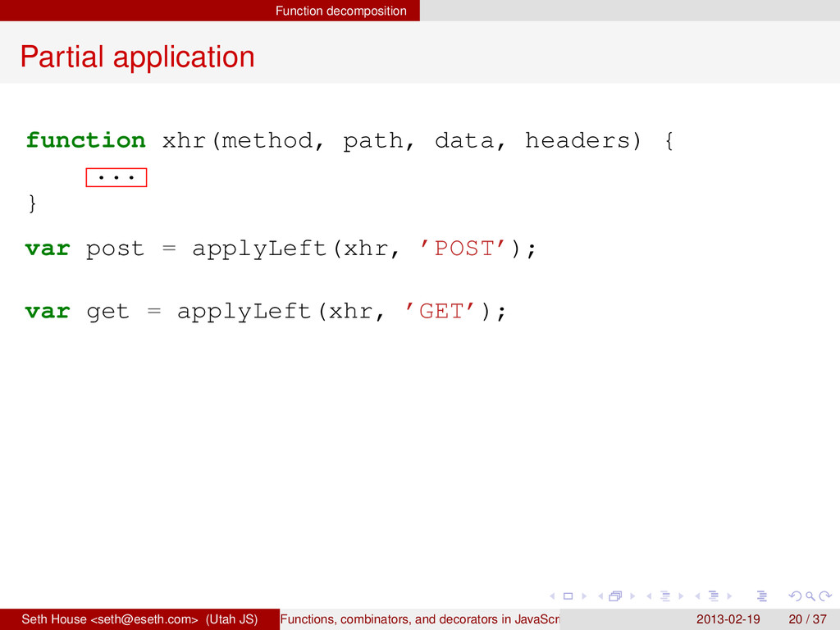Click the Partial application slide title
The image size is (840, 630).
pyautogui.click(x=138, y=57)
